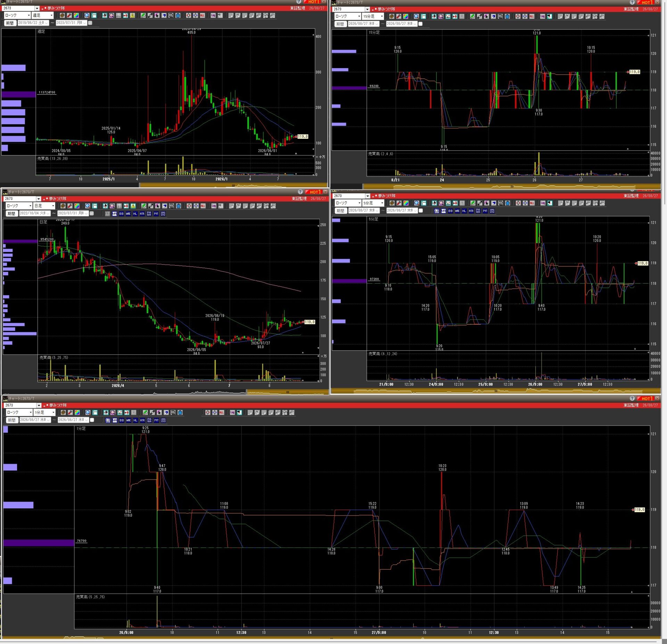This screenshot has height=644, width=667.
Task: Click the 期間 button in weekly chart
Action: click(x=10, y=23)
